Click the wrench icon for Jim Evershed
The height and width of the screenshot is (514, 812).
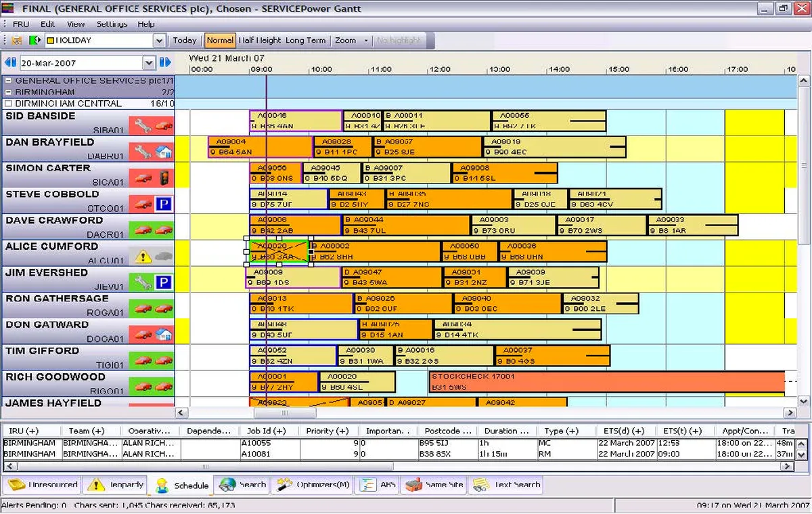(x=143, y=282)
